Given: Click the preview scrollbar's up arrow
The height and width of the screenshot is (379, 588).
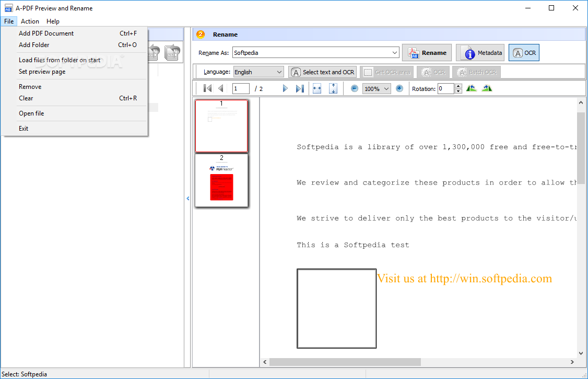Looking at the screenshot, I should [x=581, y=102].
